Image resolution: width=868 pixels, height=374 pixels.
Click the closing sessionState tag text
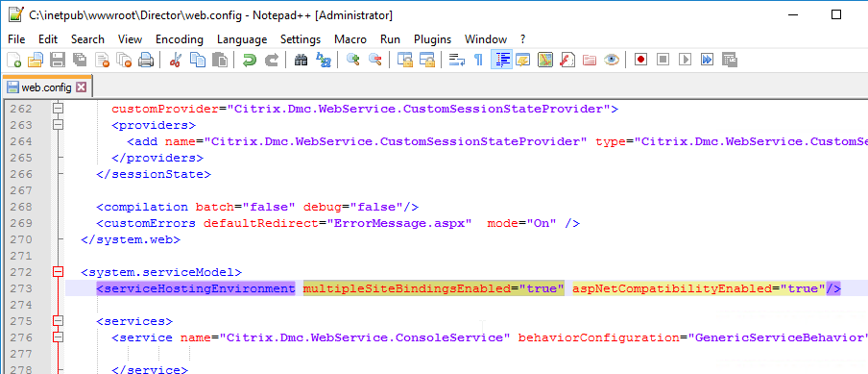(154, 174)
